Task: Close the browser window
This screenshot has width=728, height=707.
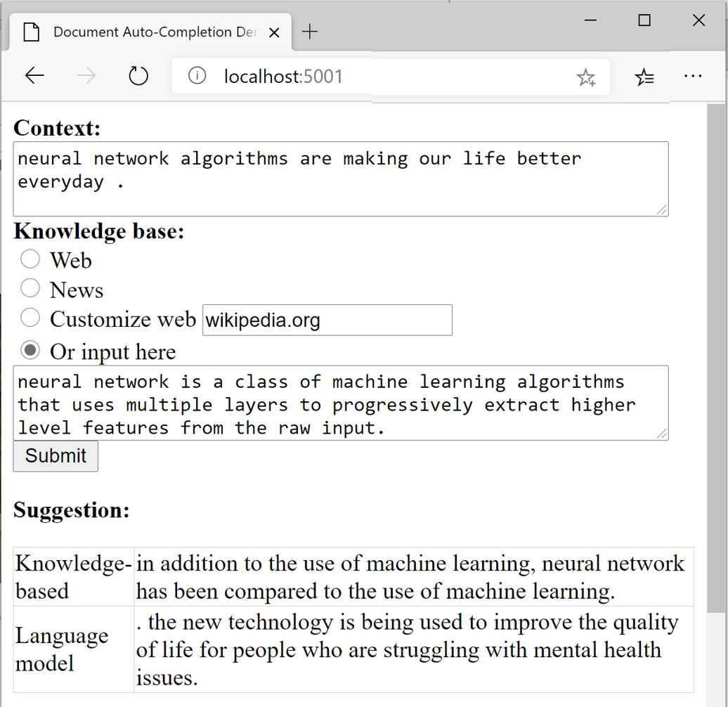Action: (x=698, y=20)
